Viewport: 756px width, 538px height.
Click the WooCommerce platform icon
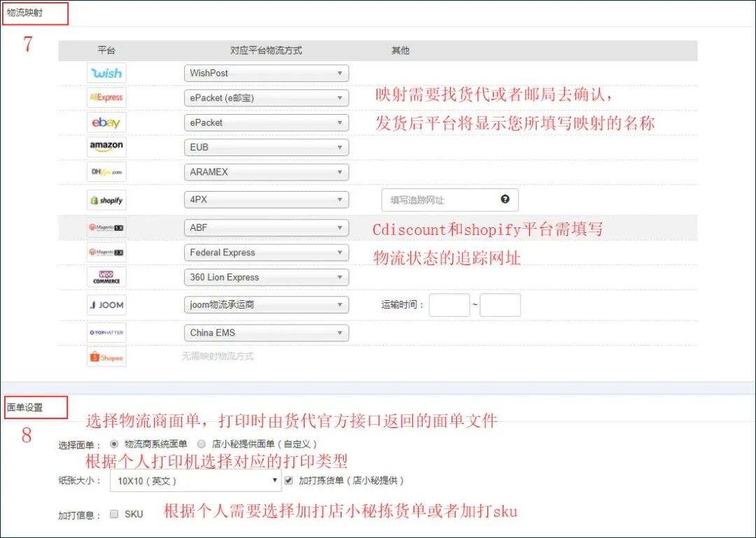click(x=106, y=277)
